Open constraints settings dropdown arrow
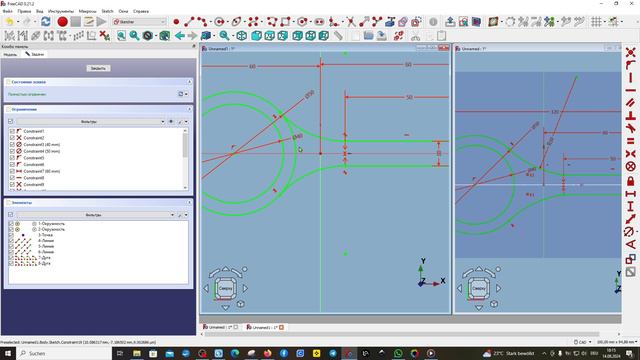The width and height of the screenshot is (640, 360). 187,122
